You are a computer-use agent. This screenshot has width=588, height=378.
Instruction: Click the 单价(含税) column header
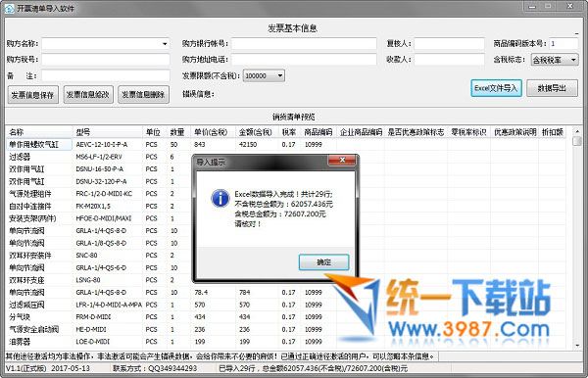coord(213,132)
